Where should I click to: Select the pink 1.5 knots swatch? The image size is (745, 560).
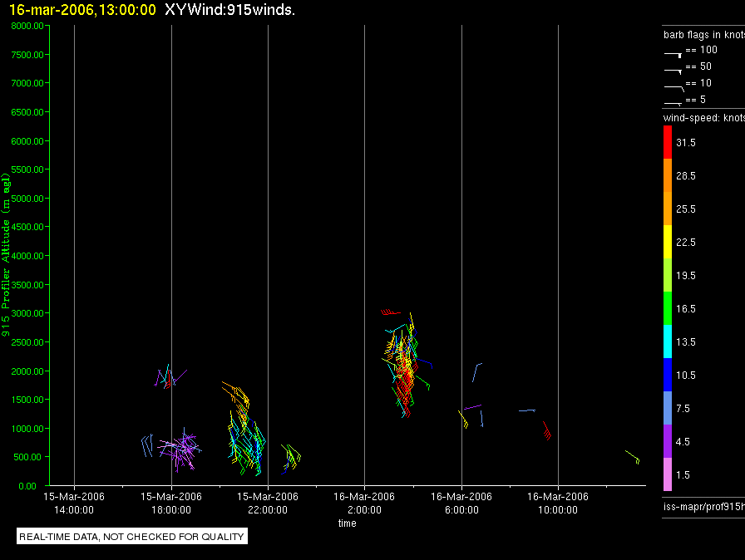[x=668, y=474]
